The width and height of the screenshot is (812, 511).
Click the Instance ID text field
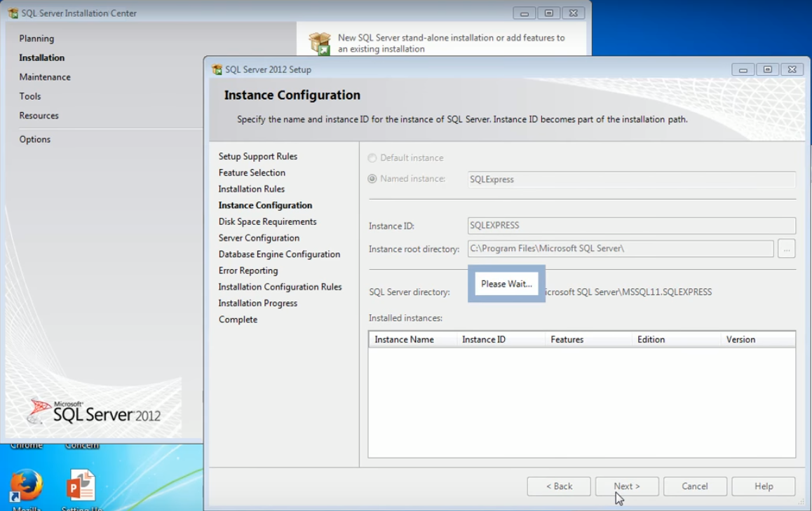tap(631, 225)
